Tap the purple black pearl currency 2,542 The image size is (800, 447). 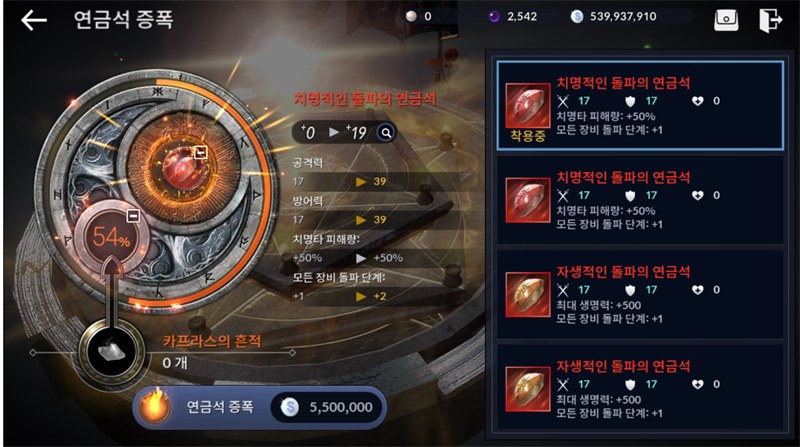pyautogui.click(x=513, y=17)
